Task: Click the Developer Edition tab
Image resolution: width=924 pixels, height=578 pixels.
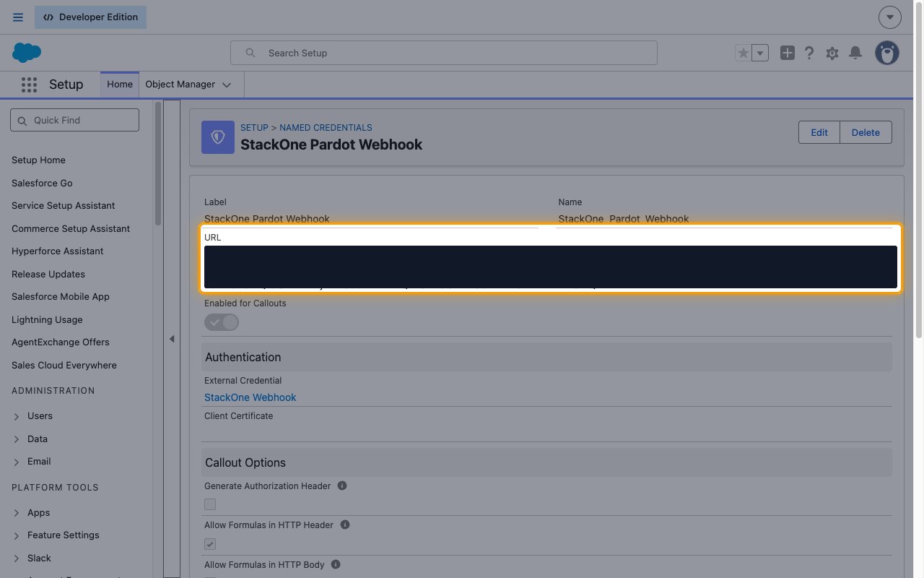Action: 90,17
